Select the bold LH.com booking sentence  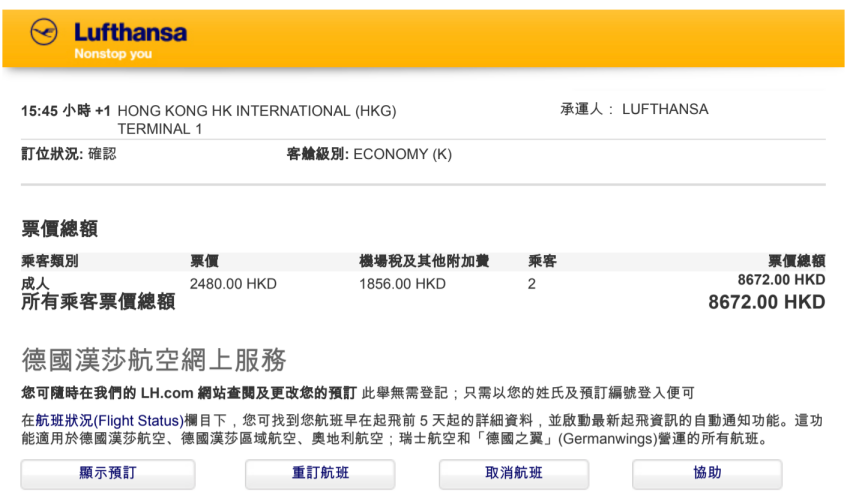(x=189, y=393)
